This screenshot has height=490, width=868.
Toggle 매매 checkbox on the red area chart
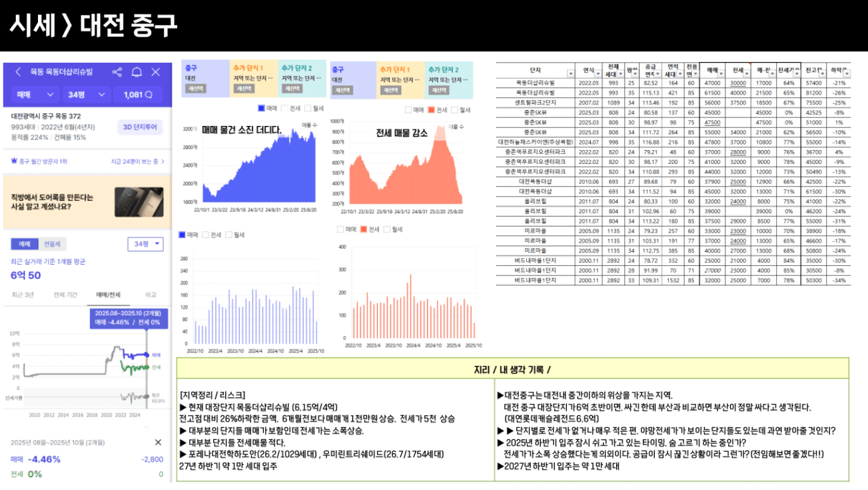408,110
